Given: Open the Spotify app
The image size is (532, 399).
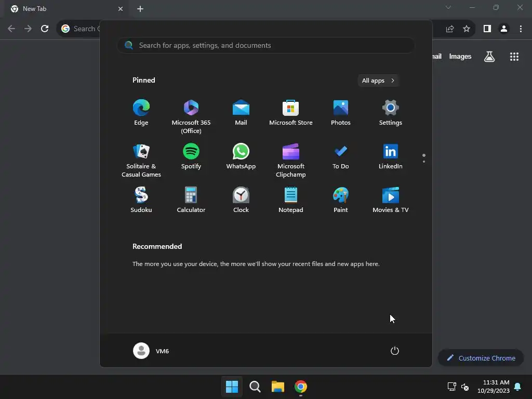Looking at the screenshot, I should point(191,157).
